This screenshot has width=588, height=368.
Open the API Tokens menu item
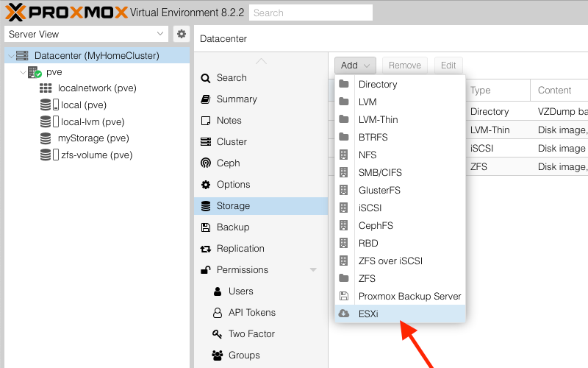tap(261, 313)
